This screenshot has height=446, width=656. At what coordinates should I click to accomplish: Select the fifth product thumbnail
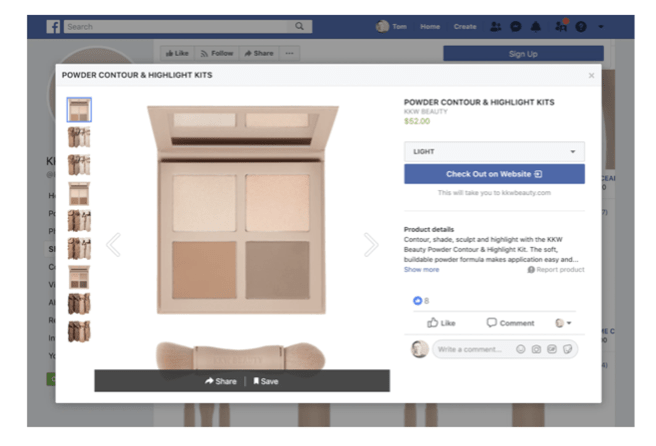(79, 220)
